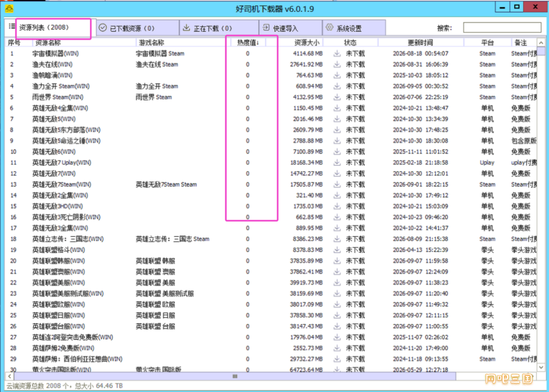Click the download icon for 英雄联盟日服(WIN)

(x=337, y=315)
